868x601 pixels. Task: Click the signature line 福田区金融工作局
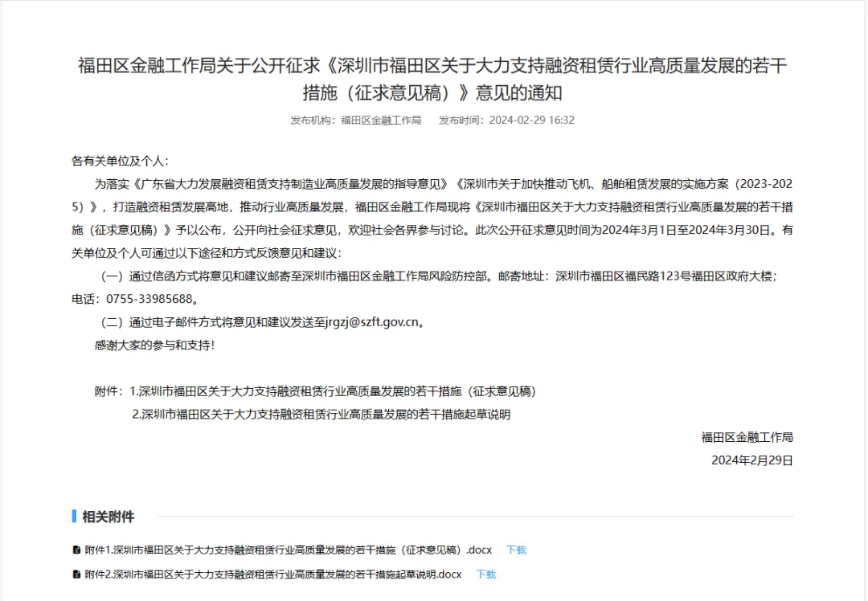(746, 437)
